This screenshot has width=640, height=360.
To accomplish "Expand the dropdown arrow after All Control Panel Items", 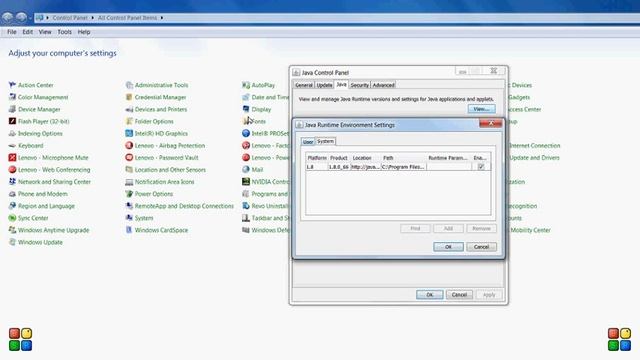I will (162, 18).
